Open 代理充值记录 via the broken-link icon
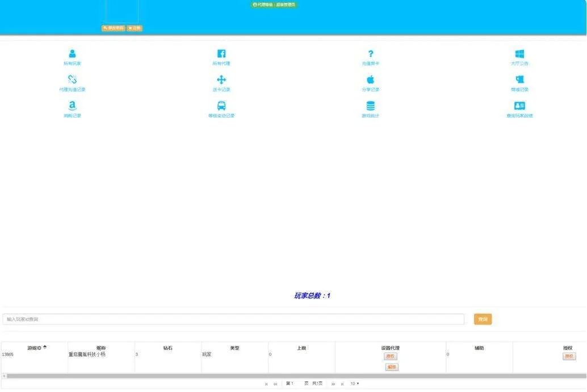Image resolution: width=587 pixels, height=392 pixels. coord(72,80)
